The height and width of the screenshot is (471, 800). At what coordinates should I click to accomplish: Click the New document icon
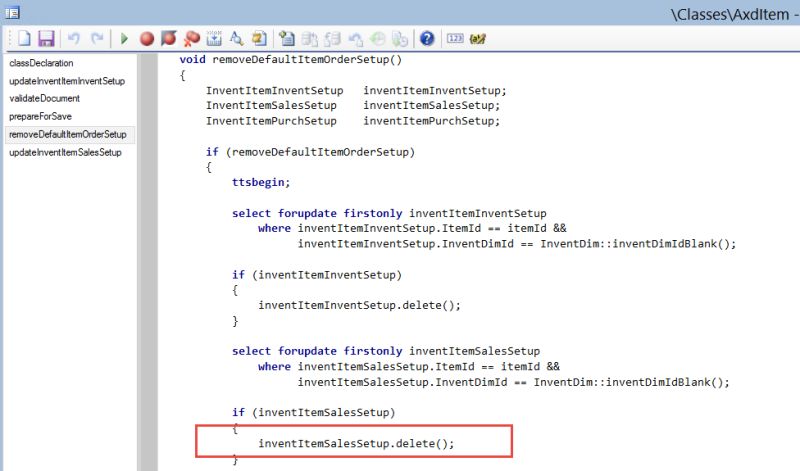[24, 38]
